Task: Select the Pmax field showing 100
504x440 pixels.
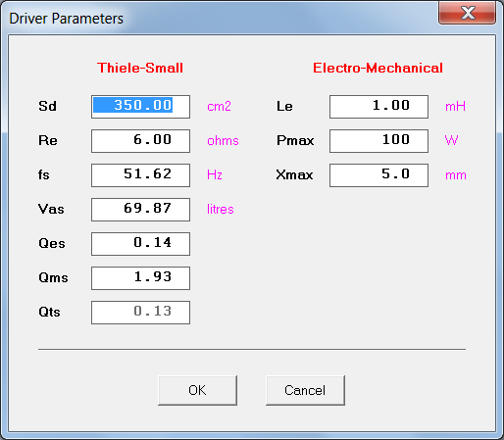Action: 378,141
